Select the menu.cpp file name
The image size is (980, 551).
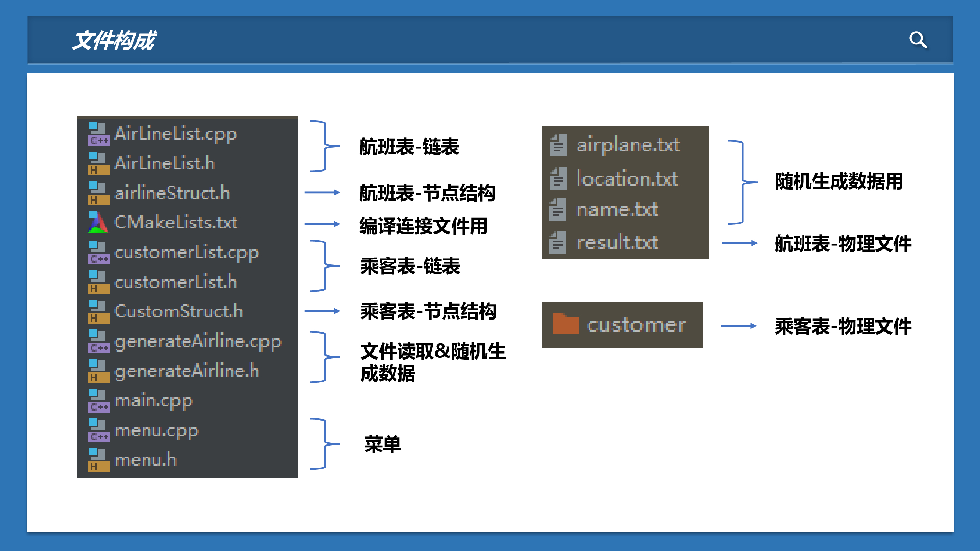coord(157,431)
